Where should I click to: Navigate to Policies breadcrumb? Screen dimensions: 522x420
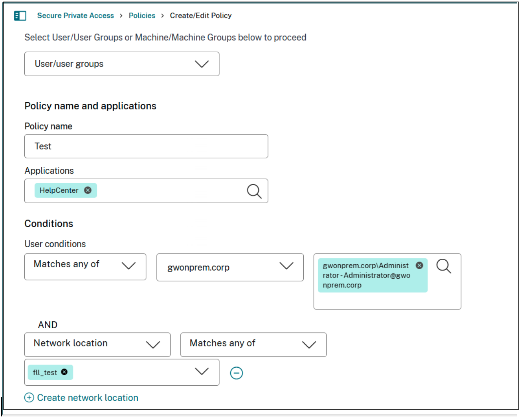[x=142, y=16]
